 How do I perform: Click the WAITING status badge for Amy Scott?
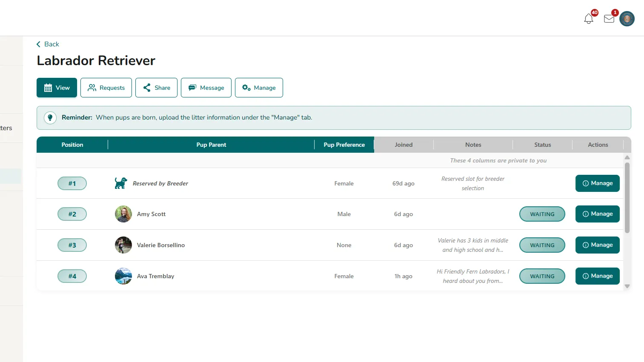click(542, 214)
